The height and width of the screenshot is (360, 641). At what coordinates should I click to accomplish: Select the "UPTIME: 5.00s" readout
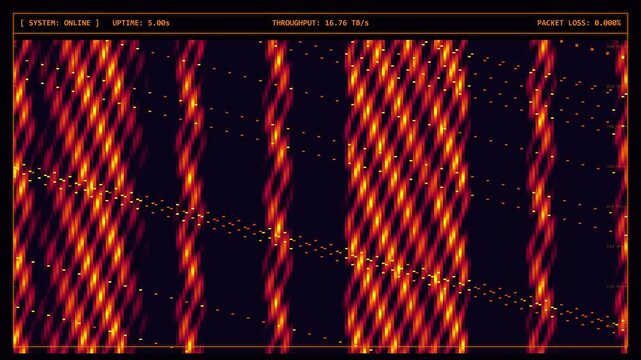pyautogui.click(x=141, y=23)
